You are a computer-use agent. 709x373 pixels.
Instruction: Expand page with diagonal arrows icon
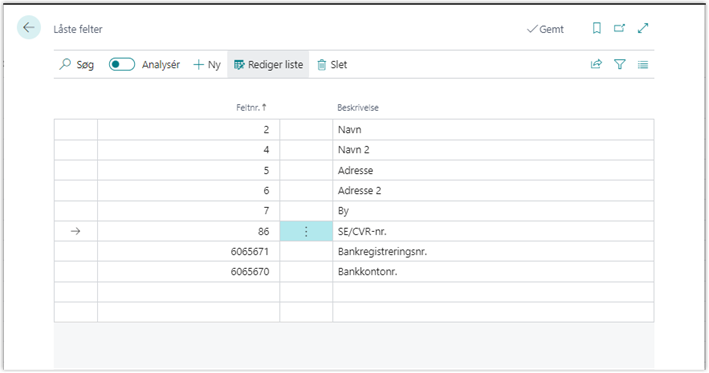tap(643, 28)
